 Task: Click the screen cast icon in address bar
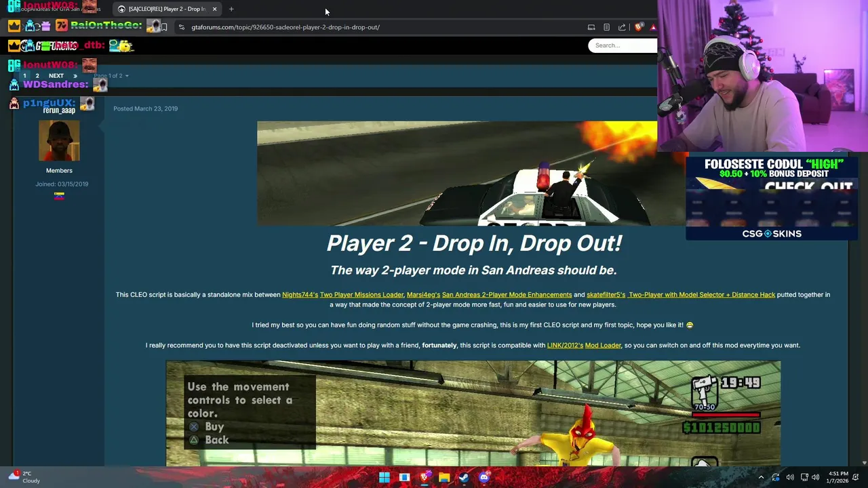point(591,27)
